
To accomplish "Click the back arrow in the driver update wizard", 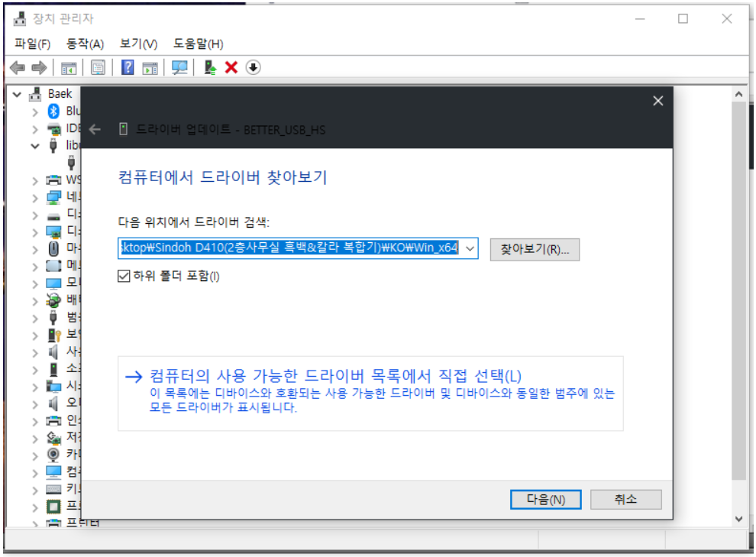I will pos(94,129).
